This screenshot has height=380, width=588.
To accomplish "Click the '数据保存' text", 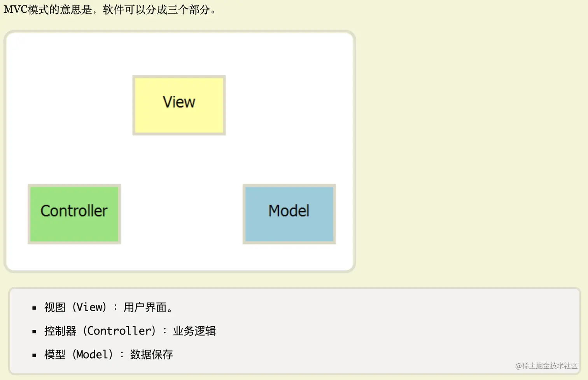I will click(x=152, y=355).
